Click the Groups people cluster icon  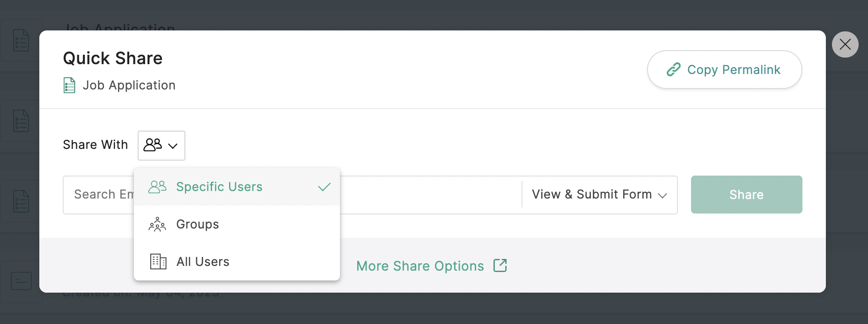[x=157, y=224]
